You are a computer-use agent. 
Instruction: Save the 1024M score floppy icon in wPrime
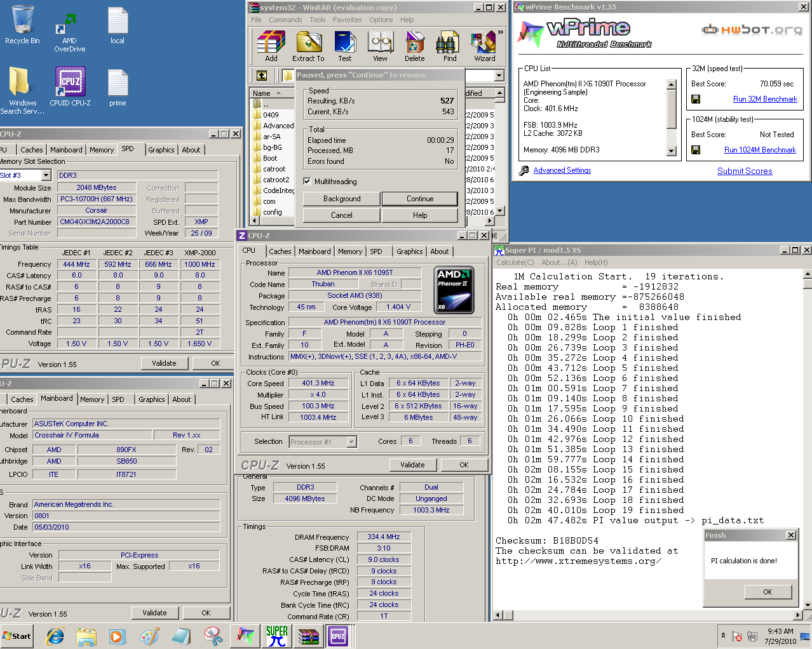(x=696, y=150)
